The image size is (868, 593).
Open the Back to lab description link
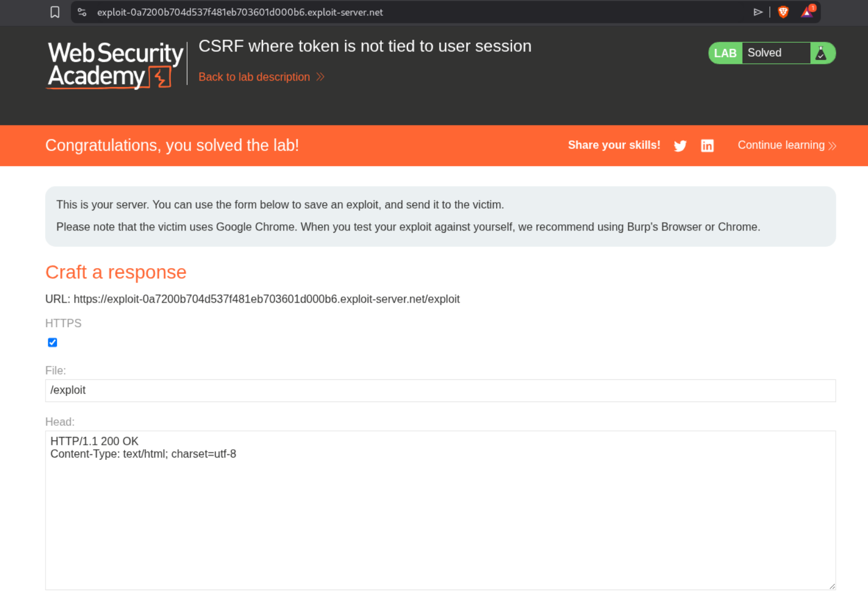click(x=254, y=77)
